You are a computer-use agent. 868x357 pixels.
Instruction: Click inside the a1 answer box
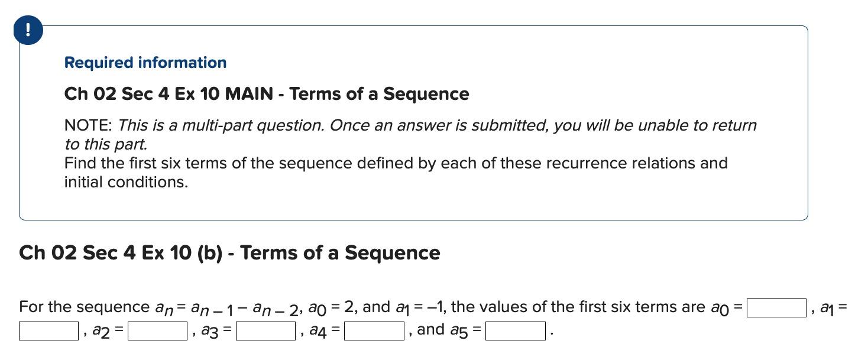click(x=47, y=330)
